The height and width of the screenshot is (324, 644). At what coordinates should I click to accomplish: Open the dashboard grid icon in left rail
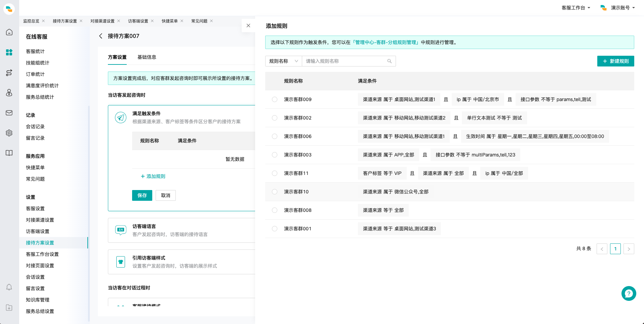click(9, 52)
